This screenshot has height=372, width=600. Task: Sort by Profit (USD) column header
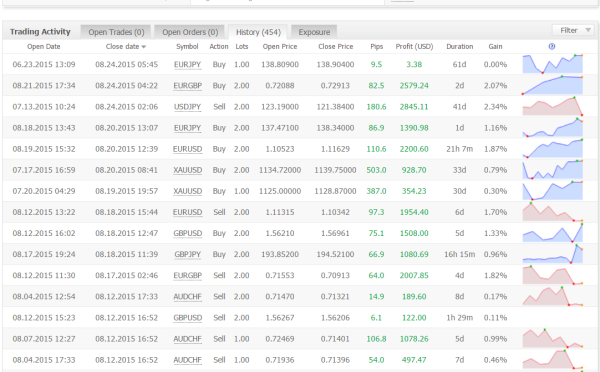414,47
